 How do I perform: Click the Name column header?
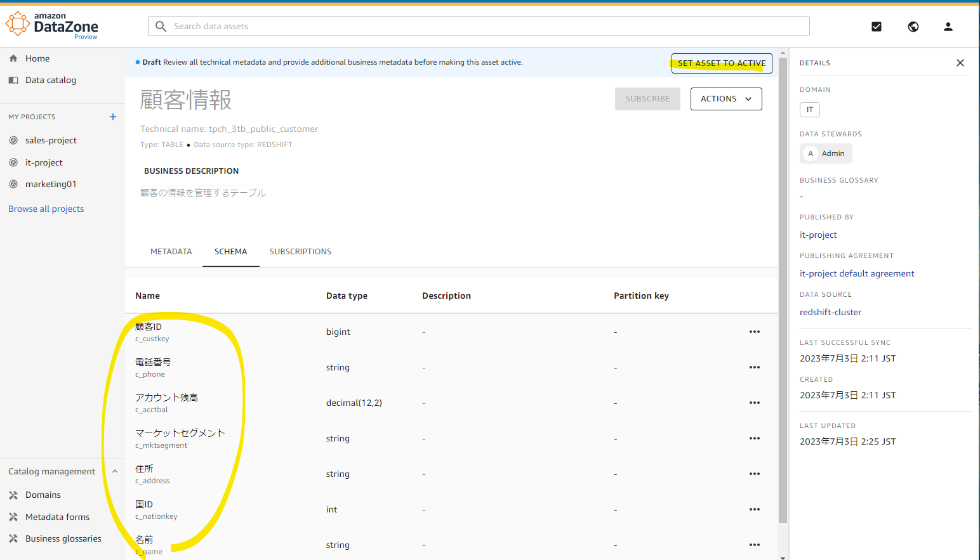pos(147,296)
